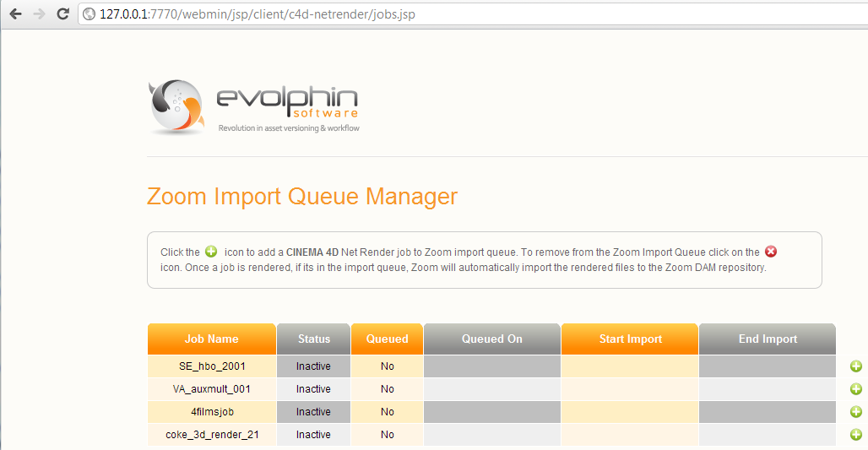868x450 pixels.
Task: Click Inactive status of coke_3d_render_21
Action: tap(313, 435)
